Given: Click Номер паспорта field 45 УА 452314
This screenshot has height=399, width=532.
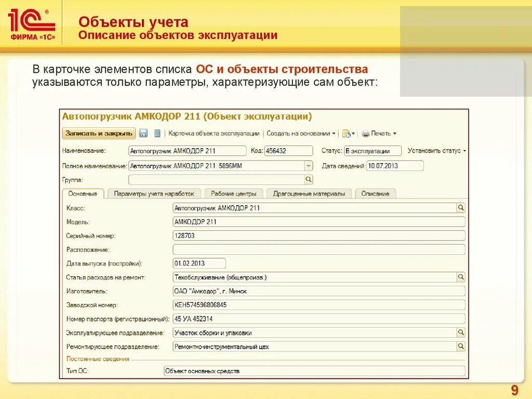Looking at the screenshot, I should click(319, 319).
